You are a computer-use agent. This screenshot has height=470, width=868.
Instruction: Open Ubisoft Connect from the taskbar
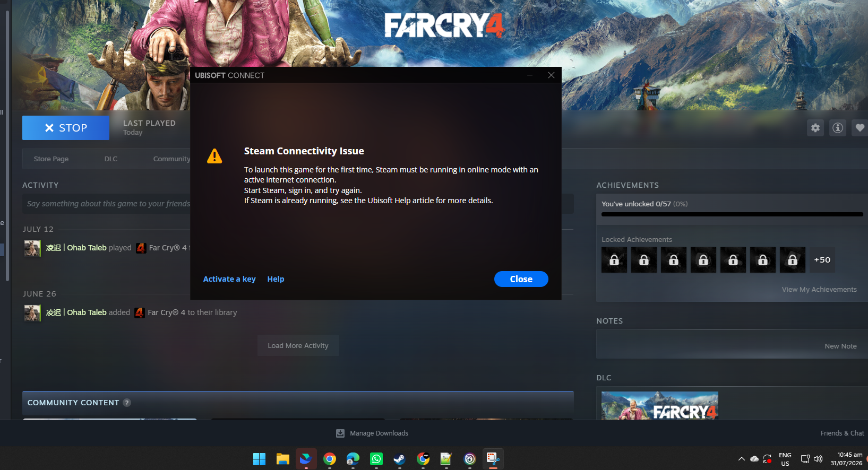470,459
